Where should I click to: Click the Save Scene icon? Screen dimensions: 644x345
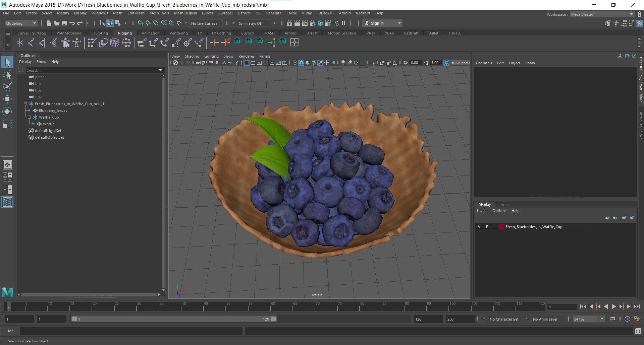pyautogui.click(x=64, y=23)
